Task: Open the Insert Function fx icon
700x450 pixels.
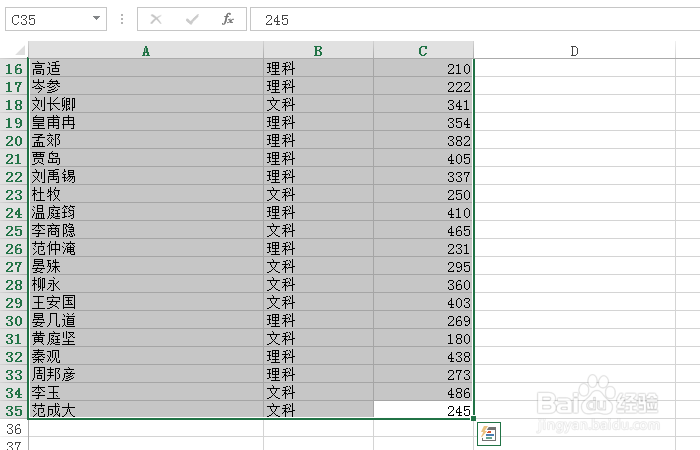Action: click(228, 19)
